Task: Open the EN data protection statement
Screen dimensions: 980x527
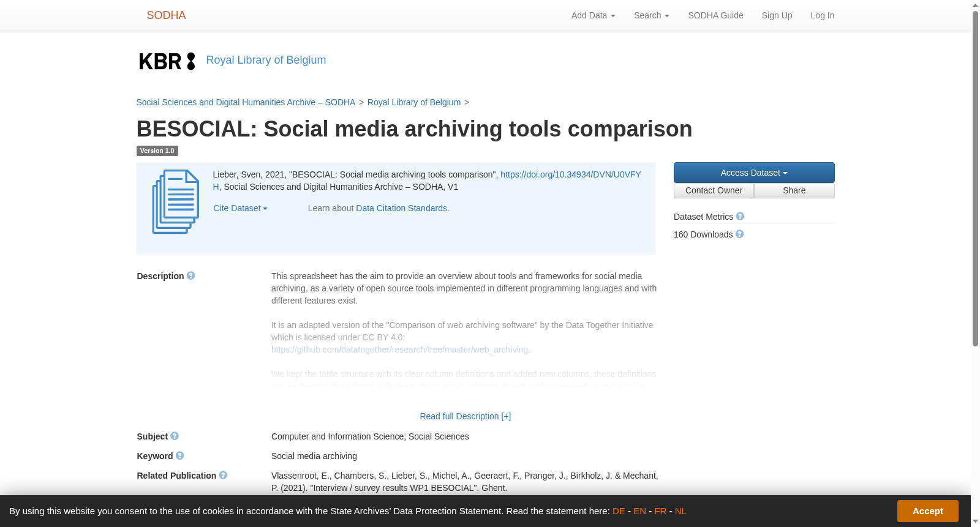Action: pyautogui.click(x=639, y=511)
